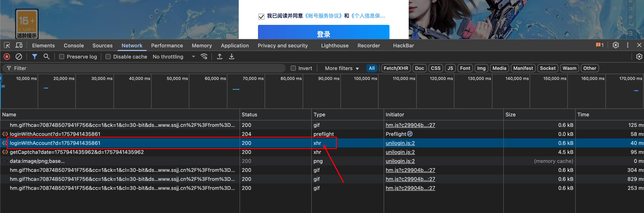Toggle the device toolbar icon
Viewport: 644px width, 213px height.
pos(19,45)
